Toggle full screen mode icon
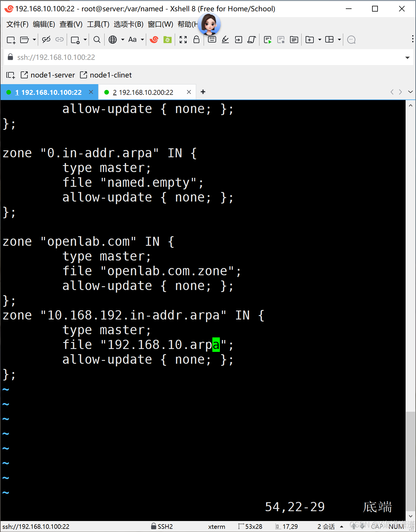416x532 pixels. point(183,40)
